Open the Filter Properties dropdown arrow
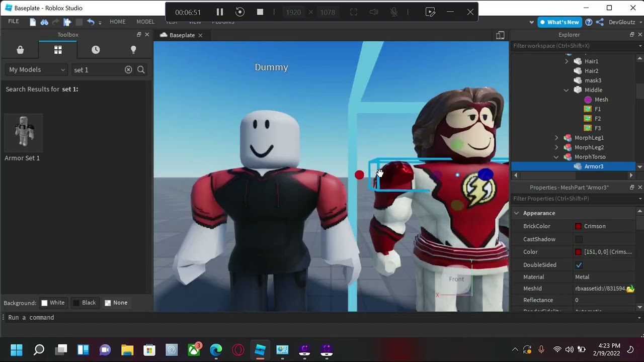The height and width of the screenshot is (362, 644). pos(640,199)
